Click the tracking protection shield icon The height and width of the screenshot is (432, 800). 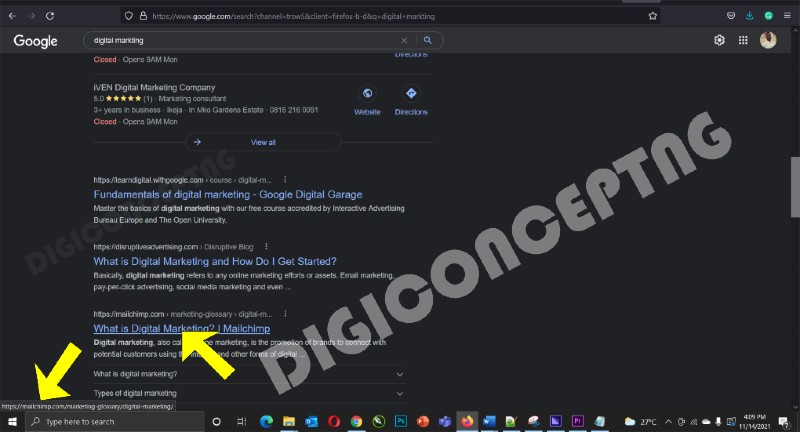tap(129, 16)
